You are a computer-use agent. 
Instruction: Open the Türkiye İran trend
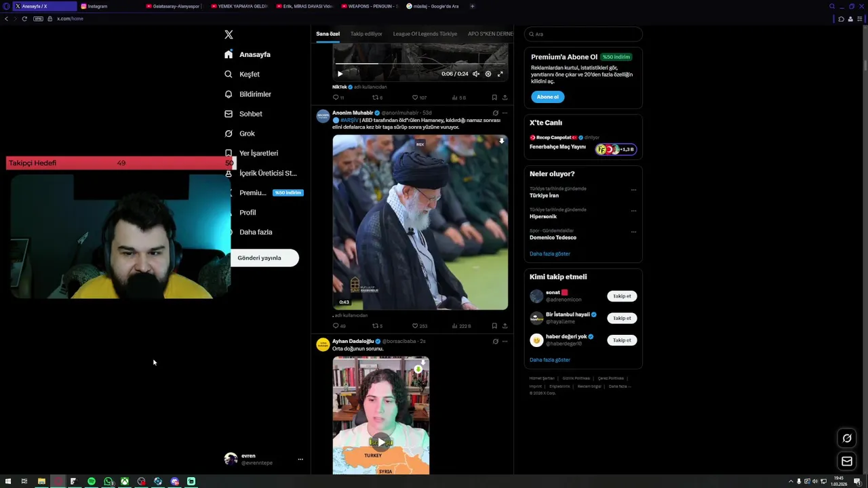tap(544, 195)
